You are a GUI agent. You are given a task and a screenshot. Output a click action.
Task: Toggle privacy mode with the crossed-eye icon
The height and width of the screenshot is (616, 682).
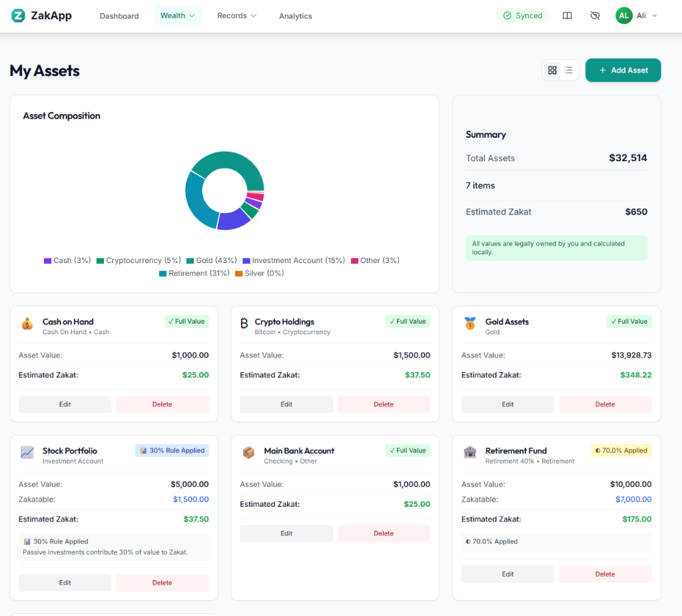tap(595, 15)
